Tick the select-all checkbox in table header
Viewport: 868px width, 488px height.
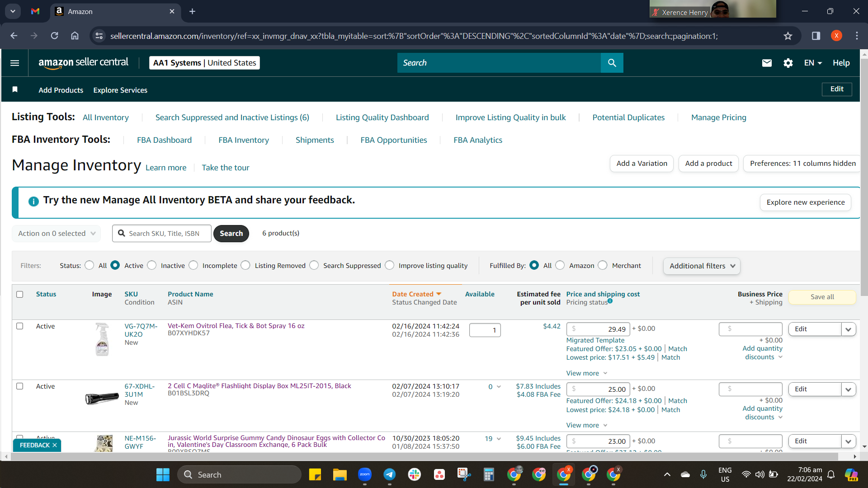coord(19,294)
